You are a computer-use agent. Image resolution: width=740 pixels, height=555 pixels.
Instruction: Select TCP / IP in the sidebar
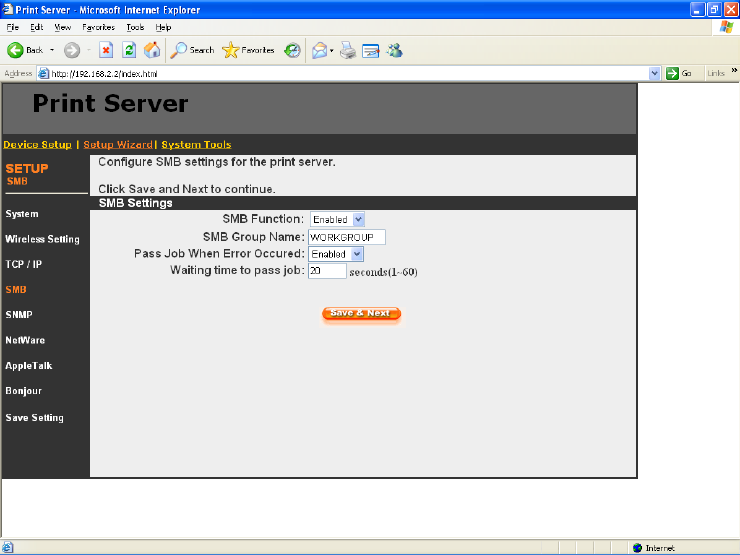[x=24, y=264]
